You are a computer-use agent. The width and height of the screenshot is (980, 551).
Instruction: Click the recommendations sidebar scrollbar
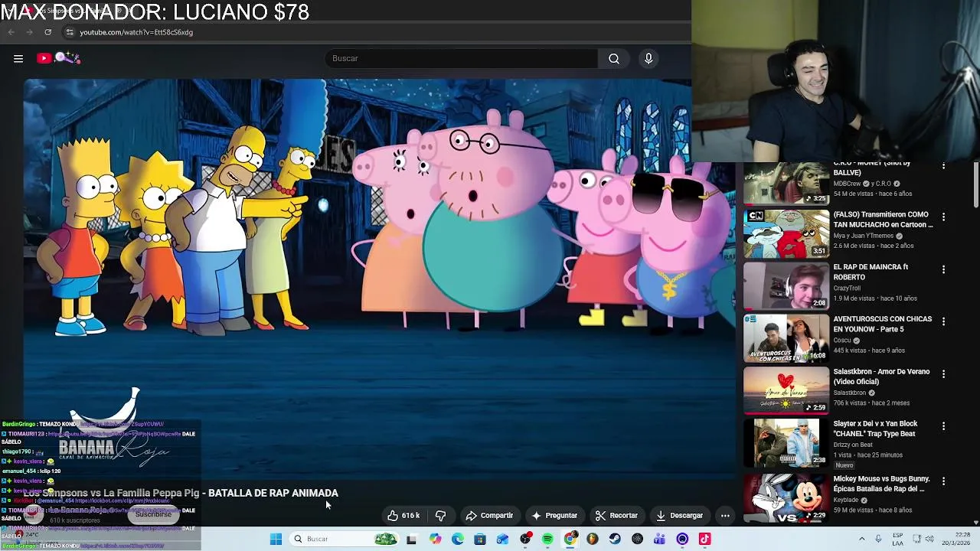click(x=976, y=184)
